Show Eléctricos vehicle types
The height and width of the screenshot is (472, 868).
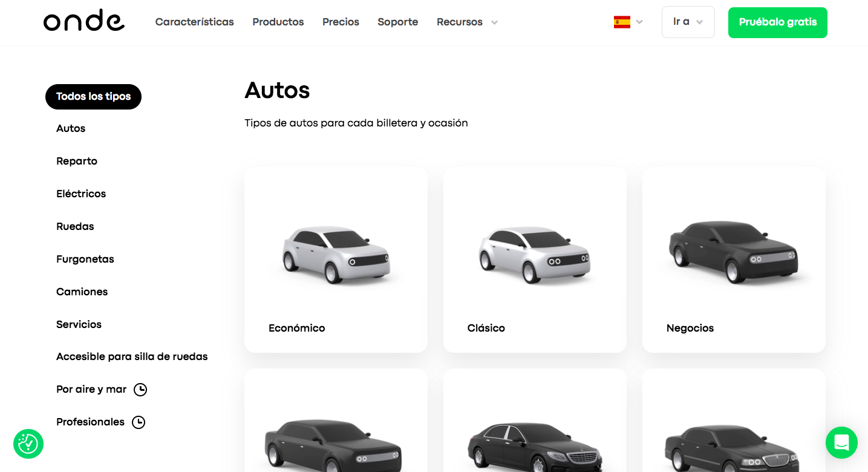(x=81, y=194)
